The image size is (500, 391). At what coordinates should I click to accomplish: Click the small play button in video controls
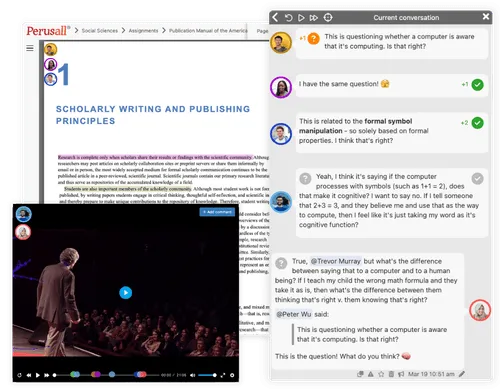(38, 375)
